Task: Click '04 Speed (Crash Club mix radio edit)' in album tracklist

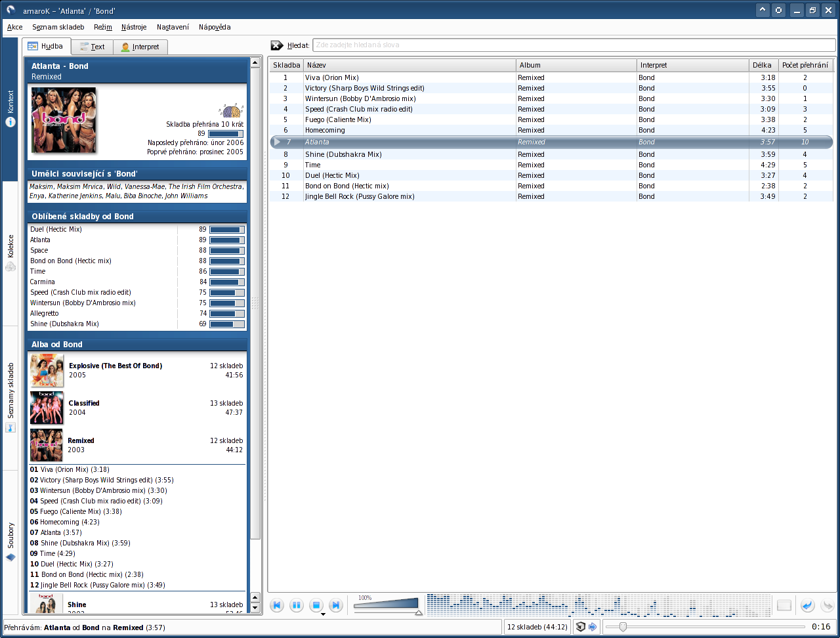Action: coord(96,501)
